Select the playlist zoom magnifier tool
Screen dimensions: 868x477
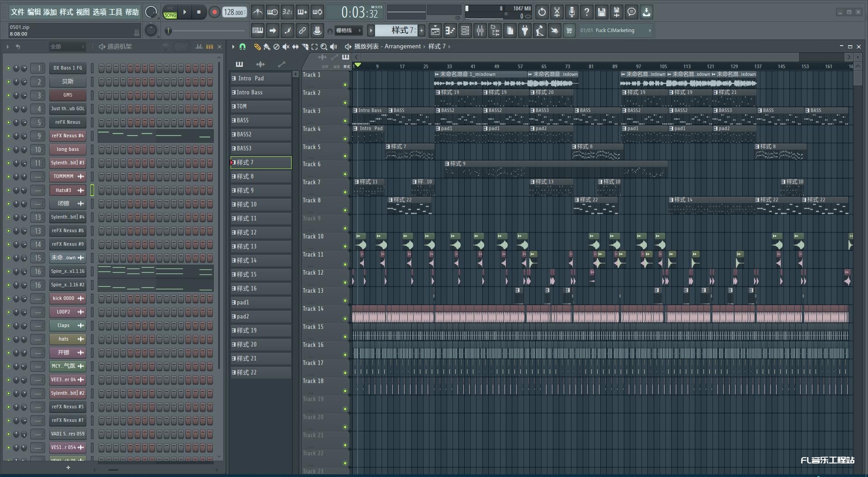click(x=324, y=47)
